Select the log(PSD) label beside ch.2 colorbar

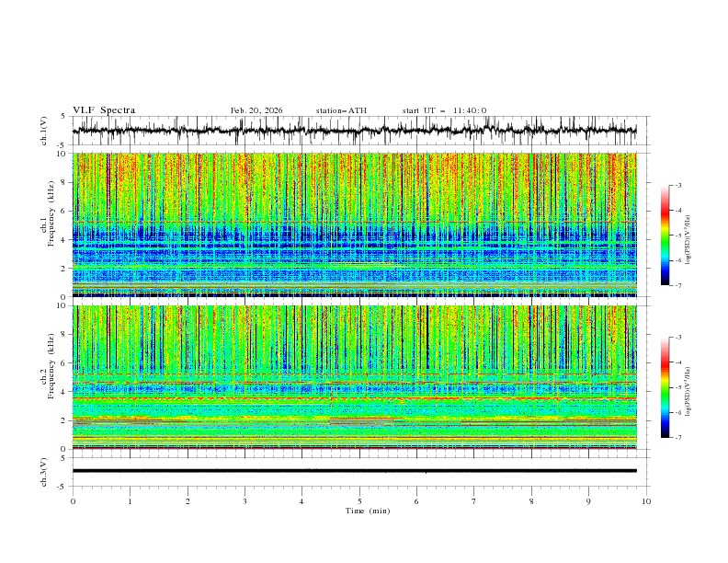point(688,392)
